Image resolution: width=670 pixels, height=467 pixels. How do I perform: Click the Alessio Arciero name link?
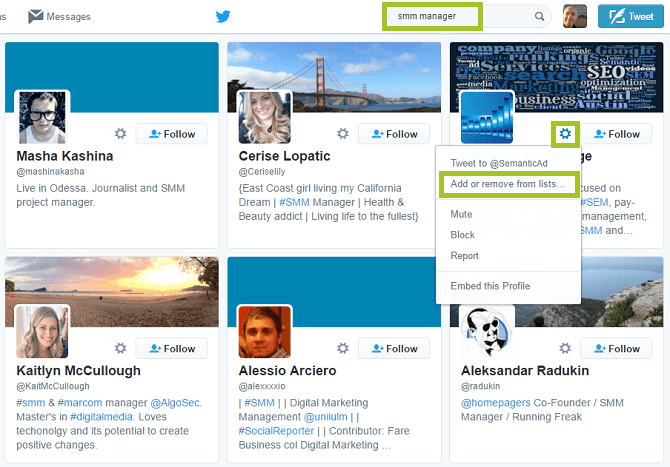click(x=287, y=370)
